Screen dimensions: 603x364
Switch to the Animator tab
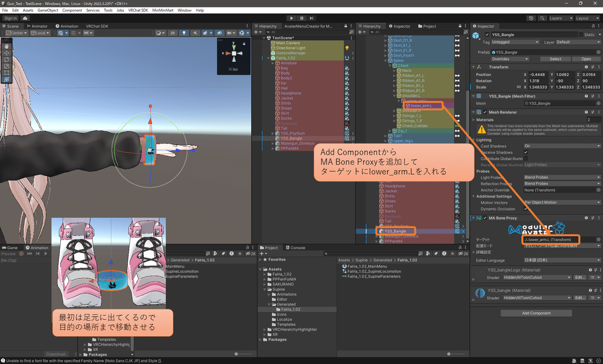pos(37,26)
